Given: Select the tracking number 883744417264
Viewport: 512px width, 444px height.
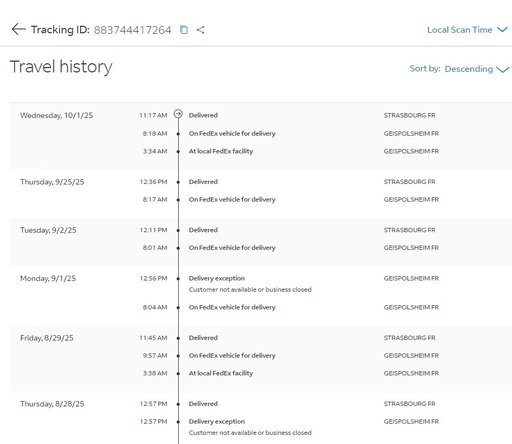Looking at the screenshot, I should pyautogui.click(x=132, y=30).
